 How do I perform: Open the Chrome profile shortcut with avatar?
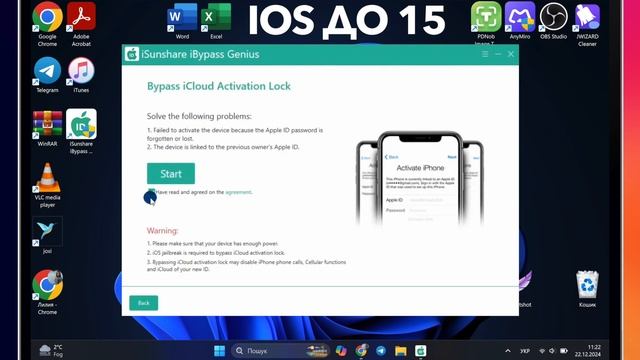[x=47, y=292]
